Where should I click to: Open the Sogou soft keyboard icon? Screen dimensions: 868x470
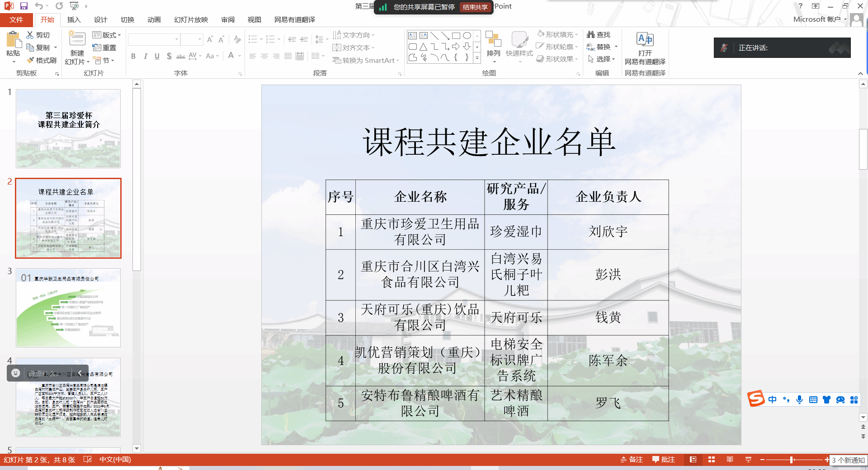pyautogui.click(x=813, y=399)
